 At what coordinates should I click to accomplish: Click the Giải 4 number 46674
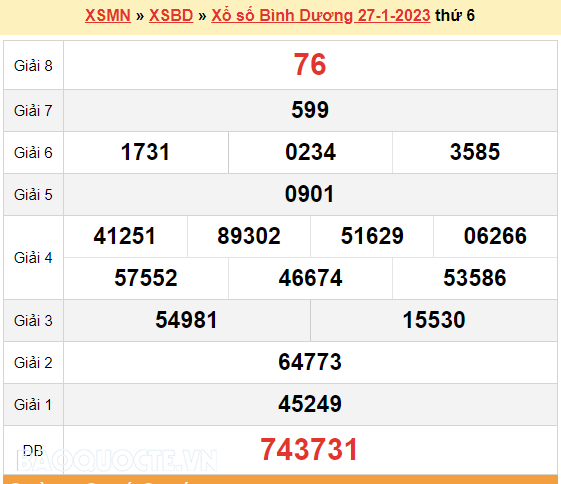click(x=310, y=278)
